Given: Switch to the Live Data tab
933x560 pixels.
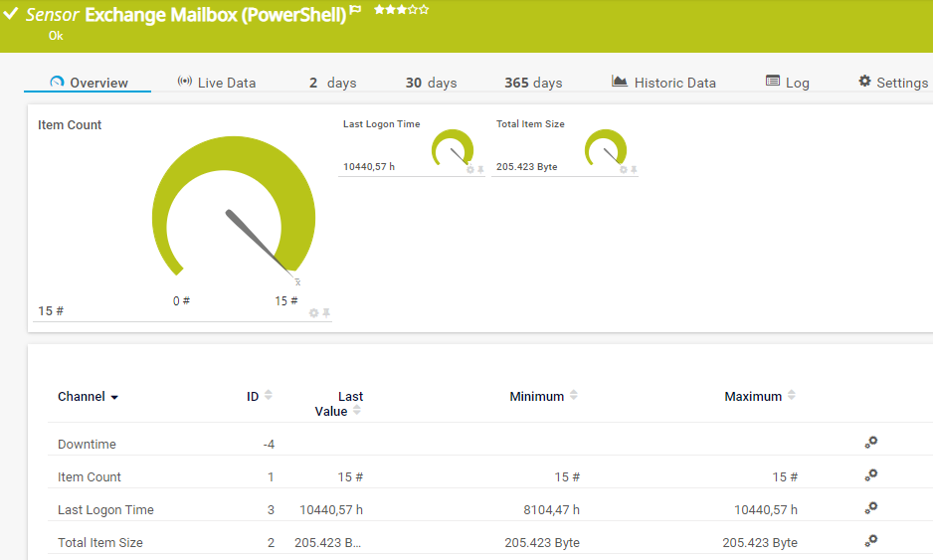Looking at the screenshot, I should click(x=216, y=83).
